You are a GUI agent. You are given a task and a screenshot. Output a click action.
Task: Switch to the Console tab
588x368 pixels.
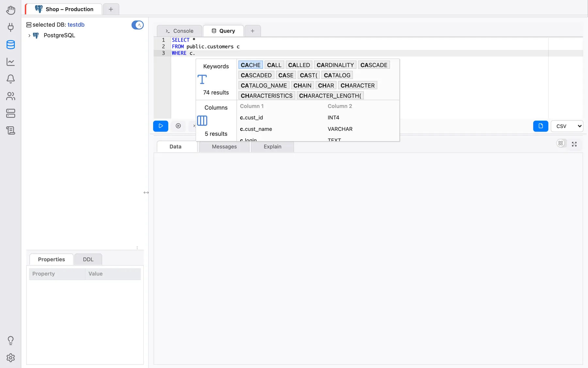179,31
